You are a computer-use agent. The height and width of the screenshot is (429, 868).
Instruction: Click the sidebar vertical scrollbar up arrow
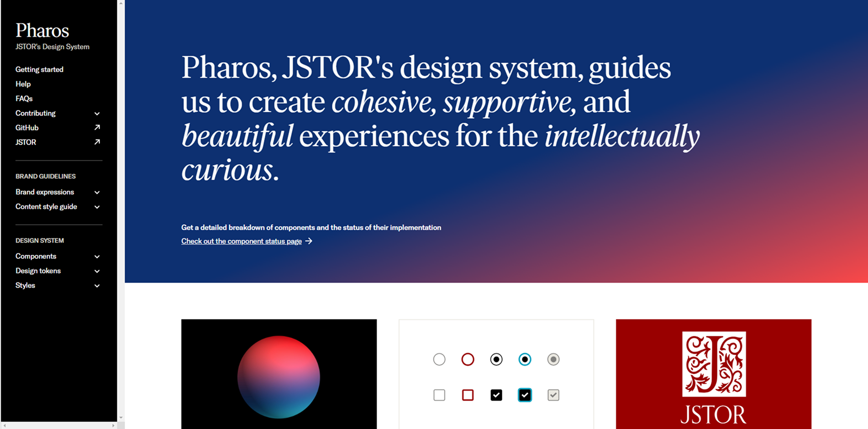[121, 3]
